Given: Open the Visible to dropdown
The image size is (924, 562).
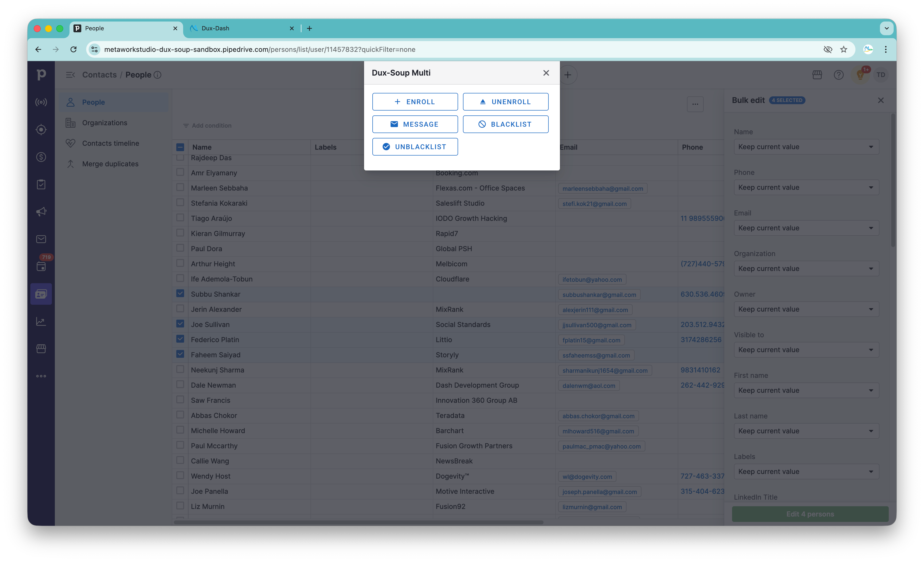Looking at the screenshot, I should (x=806, y=350).
